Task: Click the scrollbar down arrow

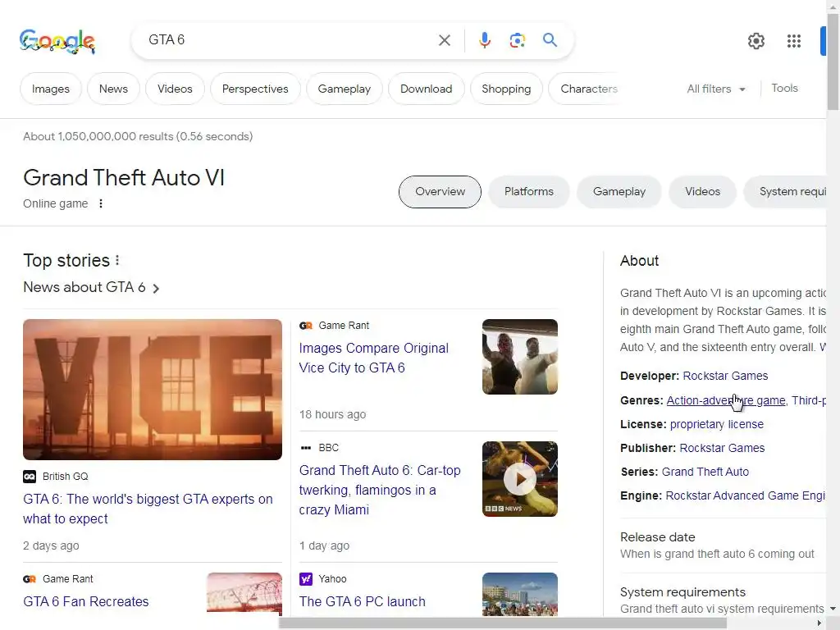Action: 833,609
